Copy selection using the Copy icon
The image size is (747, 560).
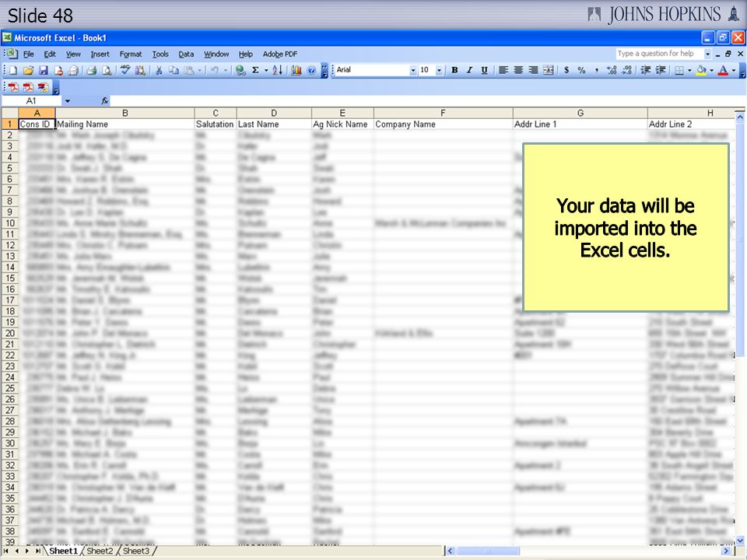pos(174,71)
